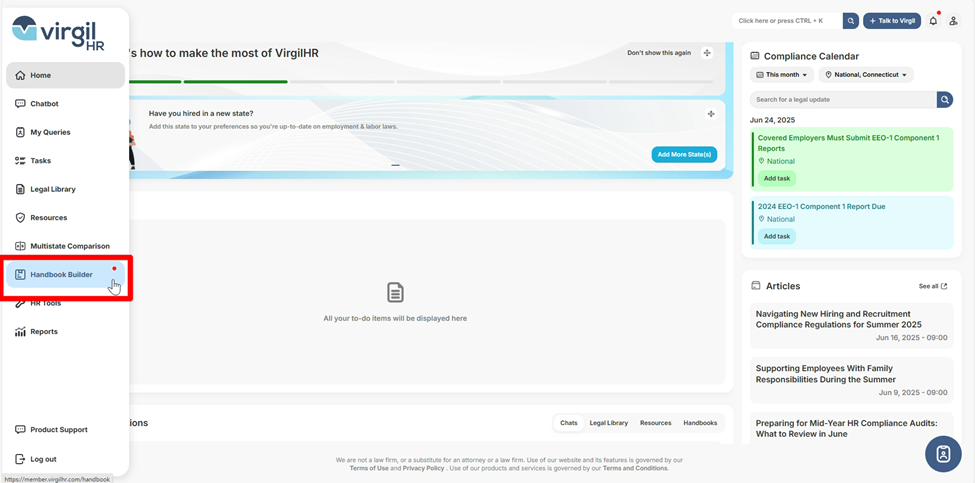Switch to the Handbooks tab
975x483 pixels.
[x=700, y=423]
